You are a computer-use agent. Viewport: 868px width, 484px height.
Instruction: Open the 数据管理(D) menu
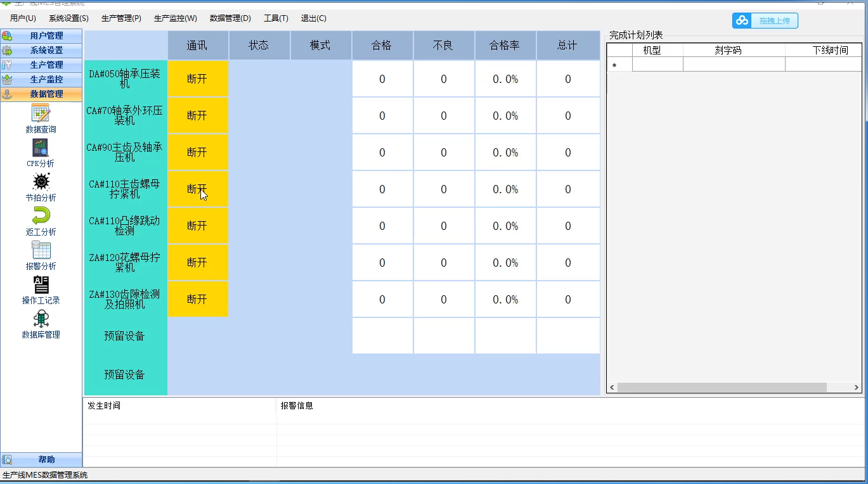(230, 18)
